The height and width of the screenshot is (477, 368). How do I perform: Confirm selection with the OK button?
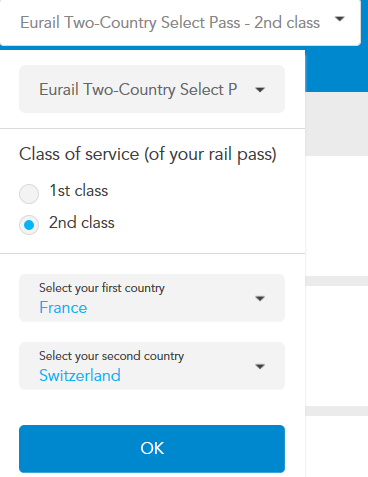(x=152, y=449)
